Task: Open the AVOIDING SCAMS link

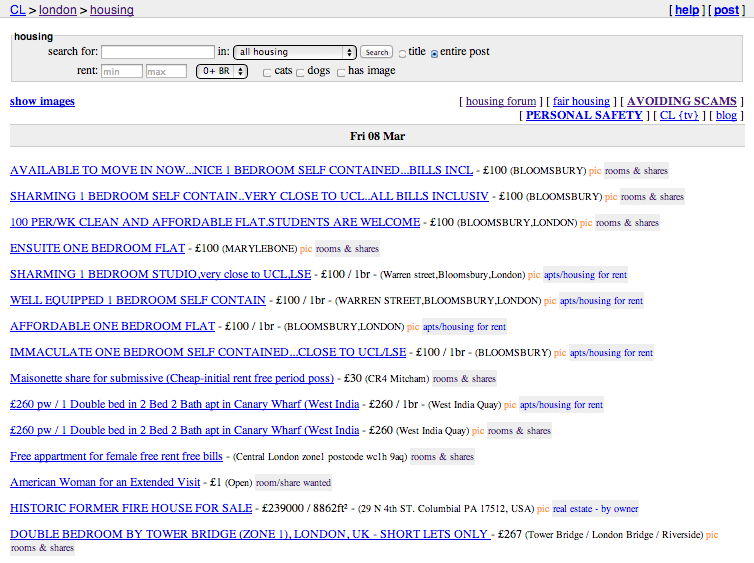Action: pos(681,101)
